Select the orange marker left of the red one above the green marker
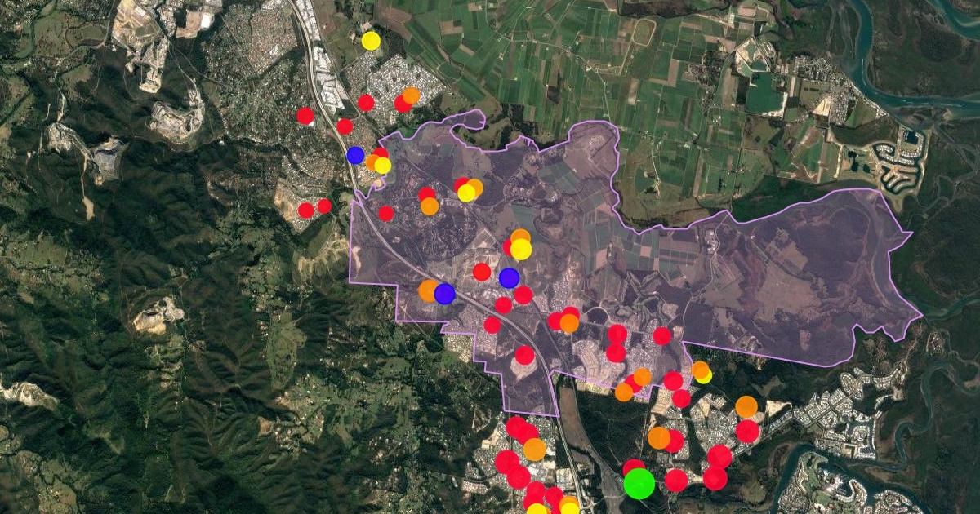 [x=658, y=437]
